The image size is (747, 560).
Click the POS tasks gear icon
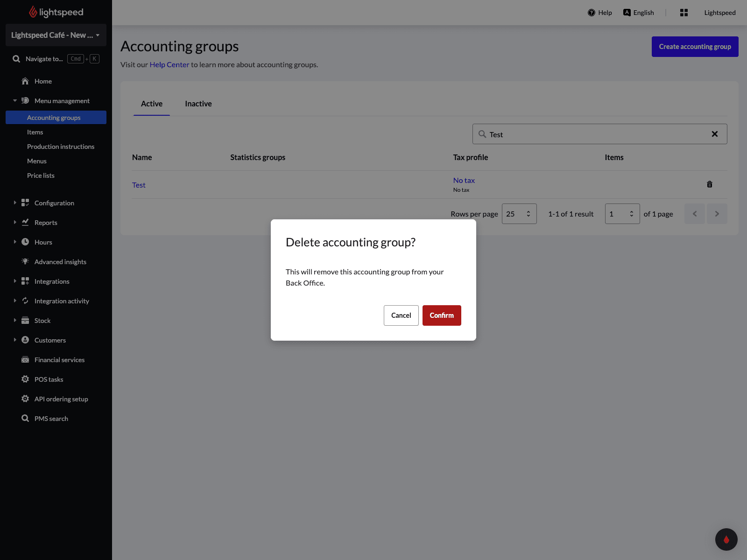pos(25,379)
